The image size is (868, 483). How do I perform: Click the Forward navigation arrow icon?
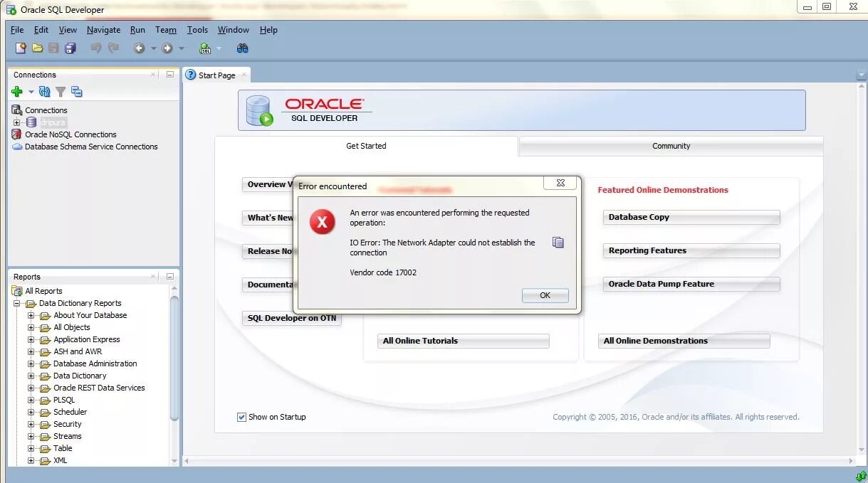pos(167,48)
